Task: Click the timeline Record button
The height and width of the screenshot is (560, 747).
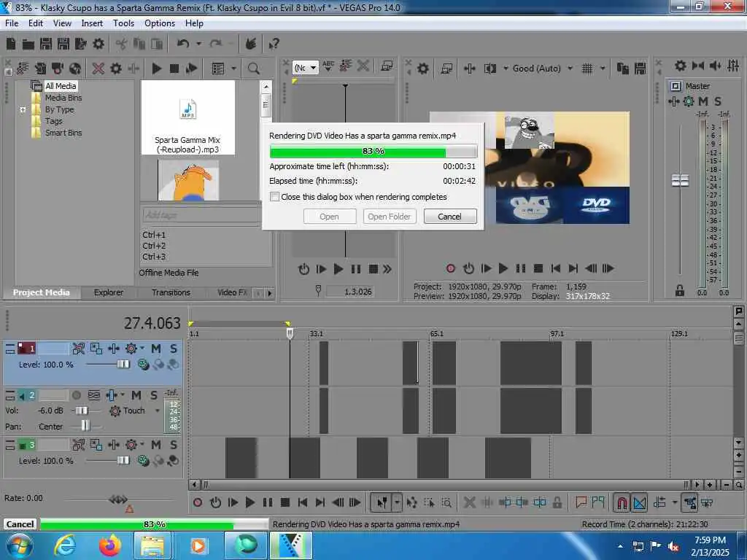Action: [198, 502]
